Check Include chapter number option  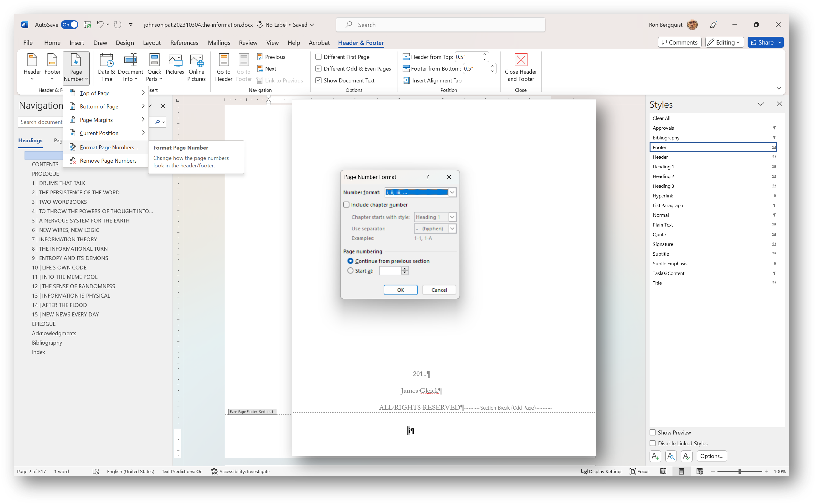click(x=346, y=205)
